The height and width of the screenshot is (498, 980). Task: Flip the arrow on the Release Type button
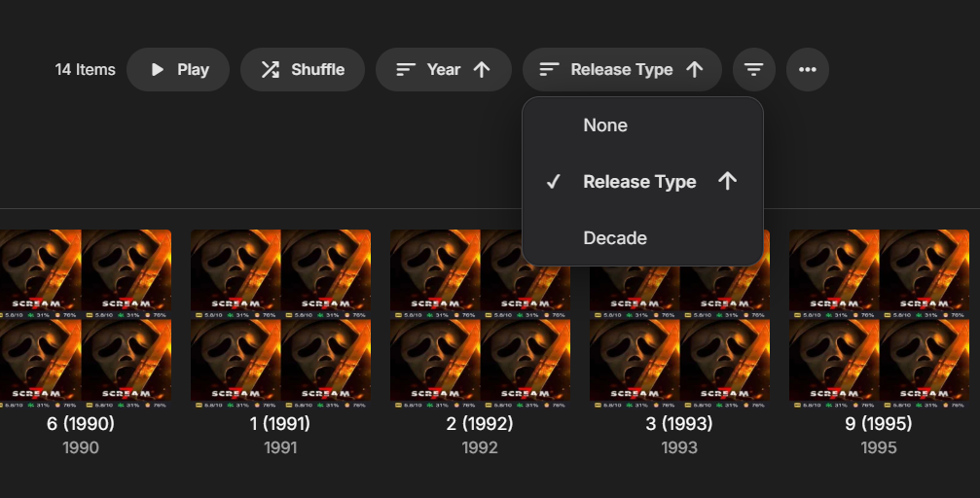click(694, 70)
